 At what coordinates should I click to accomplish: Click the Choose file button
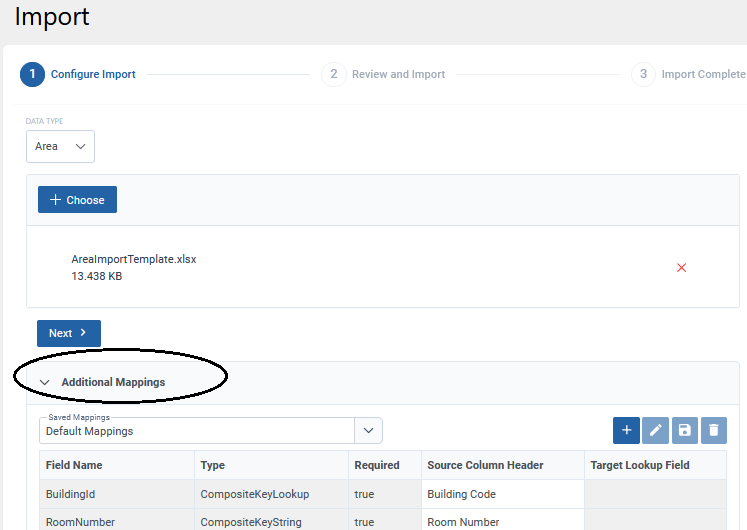coord(77,200)
